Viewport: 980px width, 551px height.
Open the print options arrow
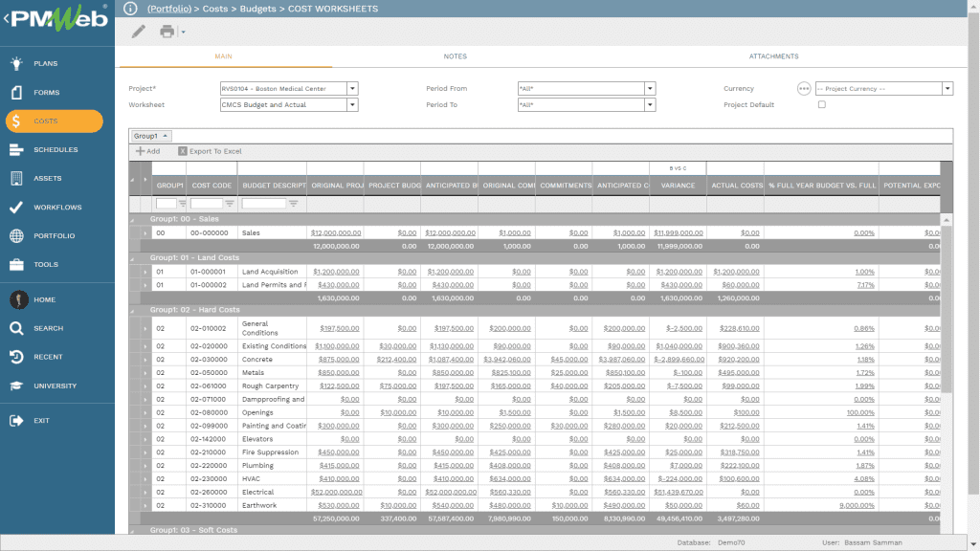pos(183,32)
